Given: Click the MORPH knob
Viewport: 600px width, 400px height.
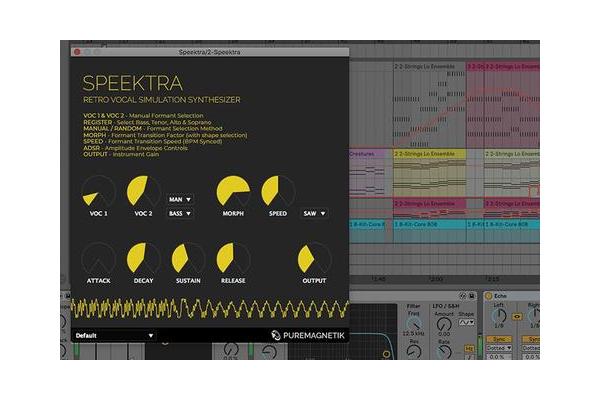Looking at the screenshot, I should tap(233, 192).
